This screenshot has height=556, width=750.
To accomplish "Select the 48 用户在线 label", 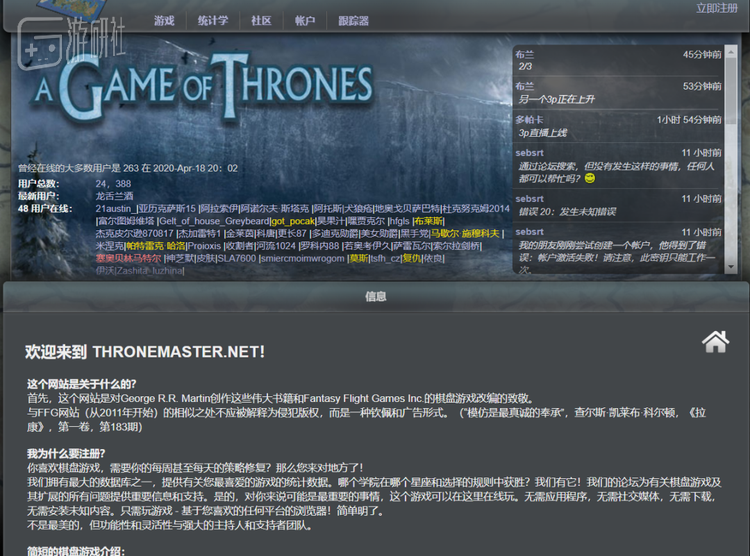I will [45, 209].
